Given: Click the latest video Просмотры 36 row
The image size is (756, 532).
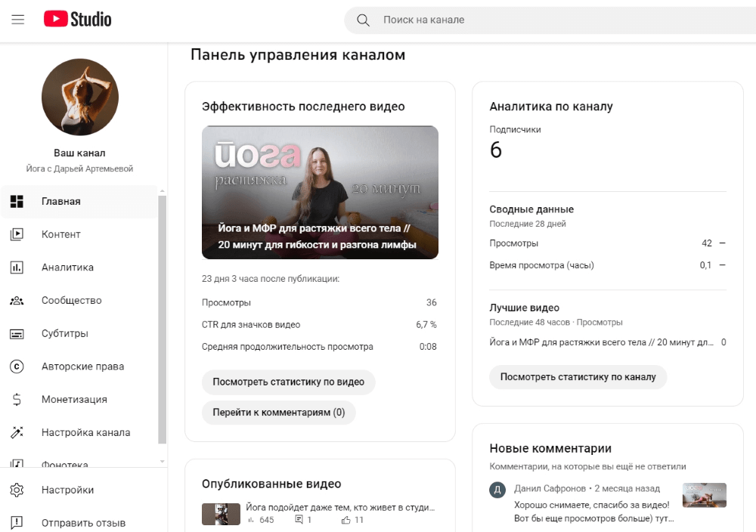Looking at the screenshot, I should pyautogui.click(x=319, y=302).
